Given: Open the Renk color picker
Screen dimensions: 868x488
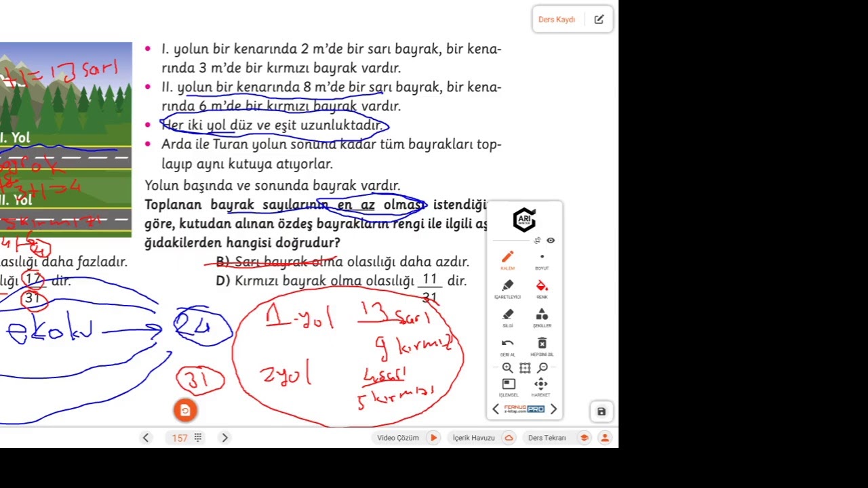Looking at the screenshot, I should pos(542,289).
